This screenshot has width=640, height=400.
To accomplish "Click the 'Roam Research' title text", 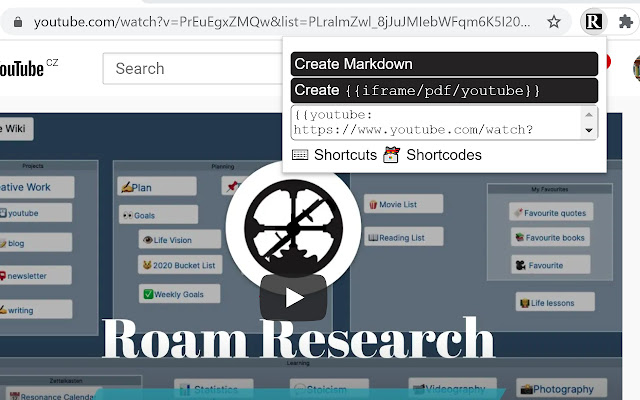I will coord(298,340).
